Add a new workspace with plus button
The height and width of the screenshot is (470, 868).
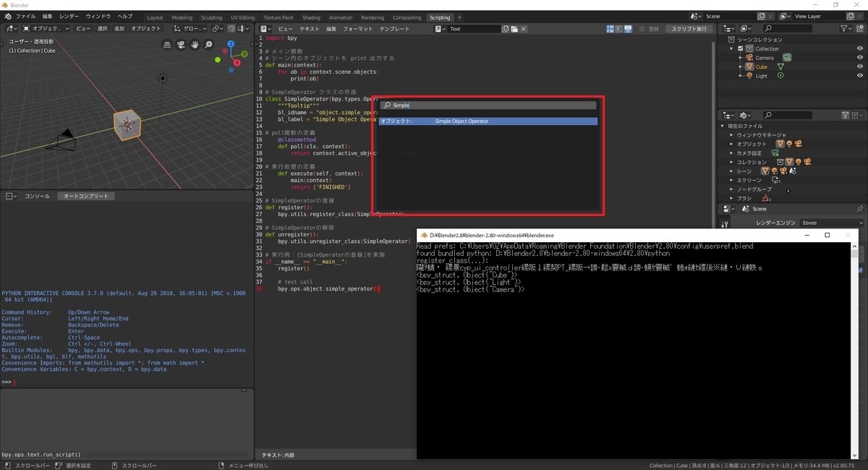(459, 17)
